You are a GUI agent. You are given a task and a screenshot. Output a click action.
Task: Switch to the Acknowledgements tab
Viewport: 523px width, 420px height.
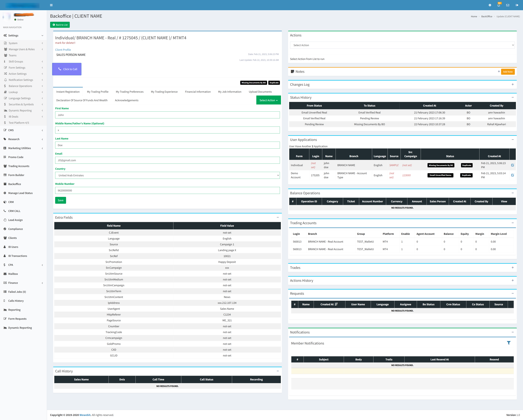click(127, 100)
